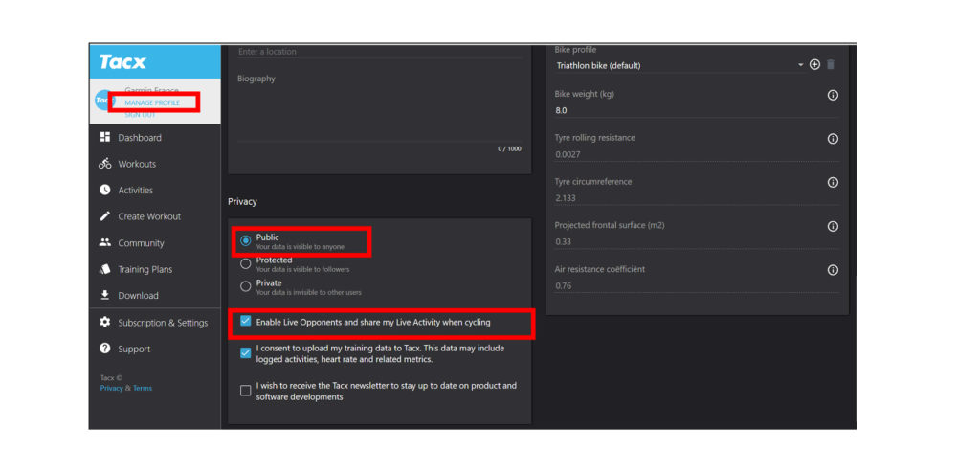Screen dimensions: 980x474
Task: Click the Dashboard grid icon
Action: [105, 137]
